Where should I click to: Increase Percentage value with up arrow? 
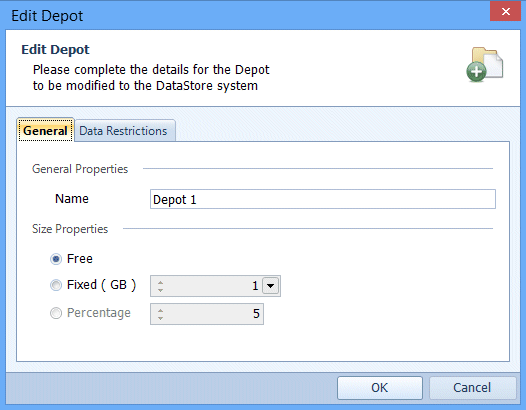160,310
